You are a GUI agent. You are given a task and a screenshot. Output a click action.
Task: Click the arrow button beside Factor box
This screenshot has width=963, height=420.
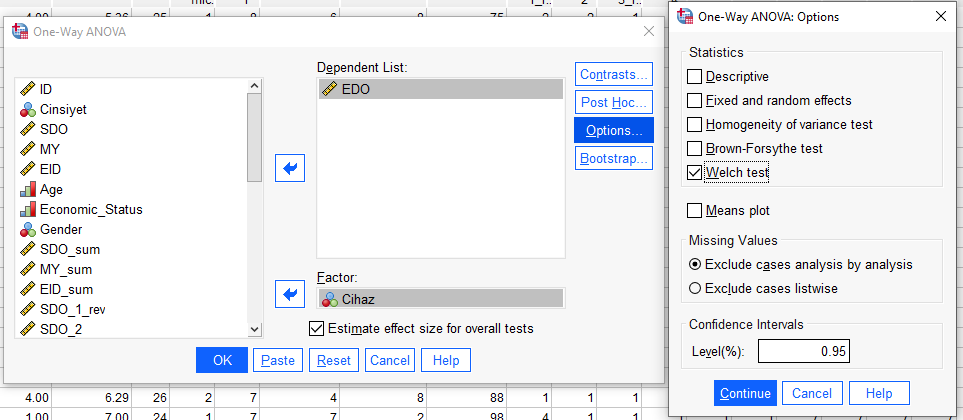tap(289, 295)
